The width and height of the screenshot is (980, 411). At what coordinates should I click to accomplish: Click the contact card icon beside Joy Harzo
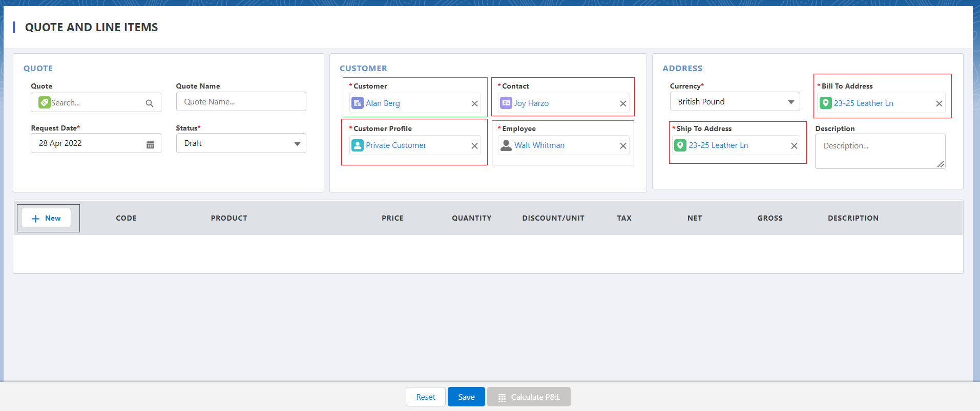pos(506,103)
